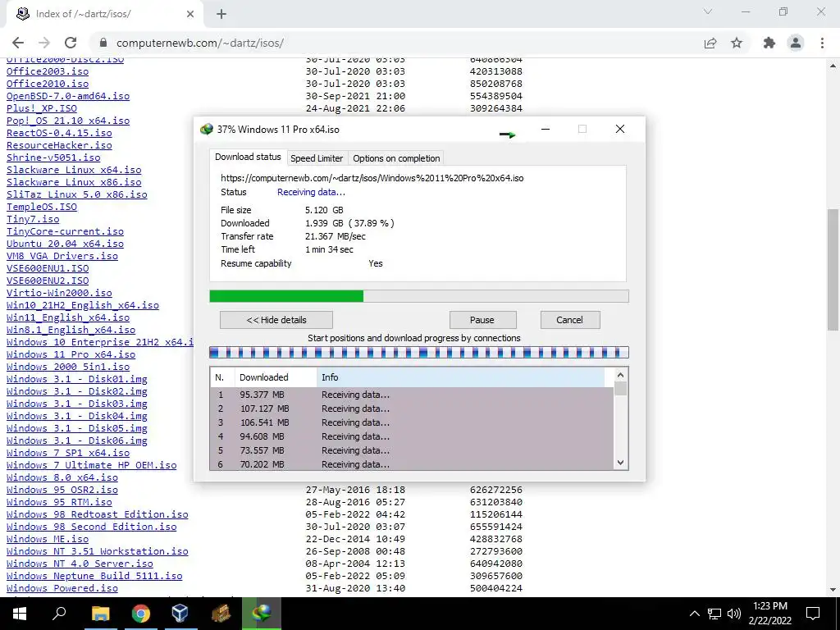Open the ReactOS-0.4.15.iso link

59,133
